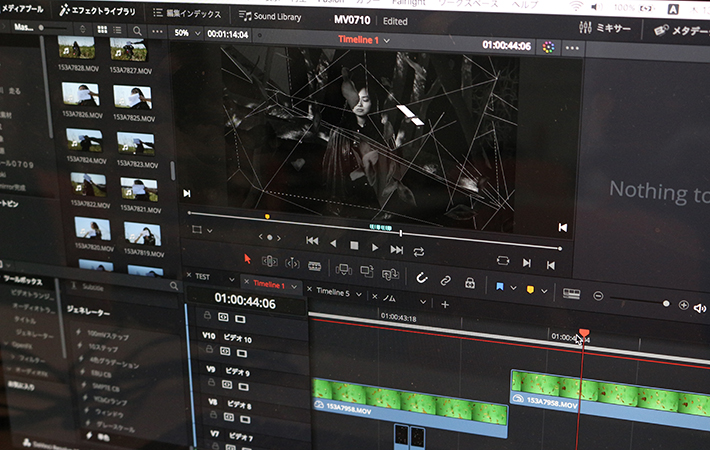Click the Position Lock padlock icon in toolbar
The height and width of the screenshot is (450, 710).
coord(470,283)
